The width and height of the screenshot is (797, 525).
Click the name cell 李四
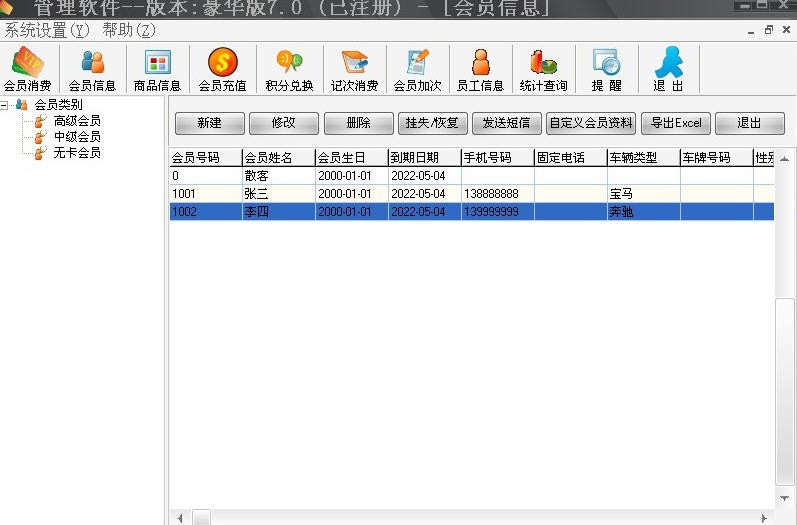coord(279,211)
